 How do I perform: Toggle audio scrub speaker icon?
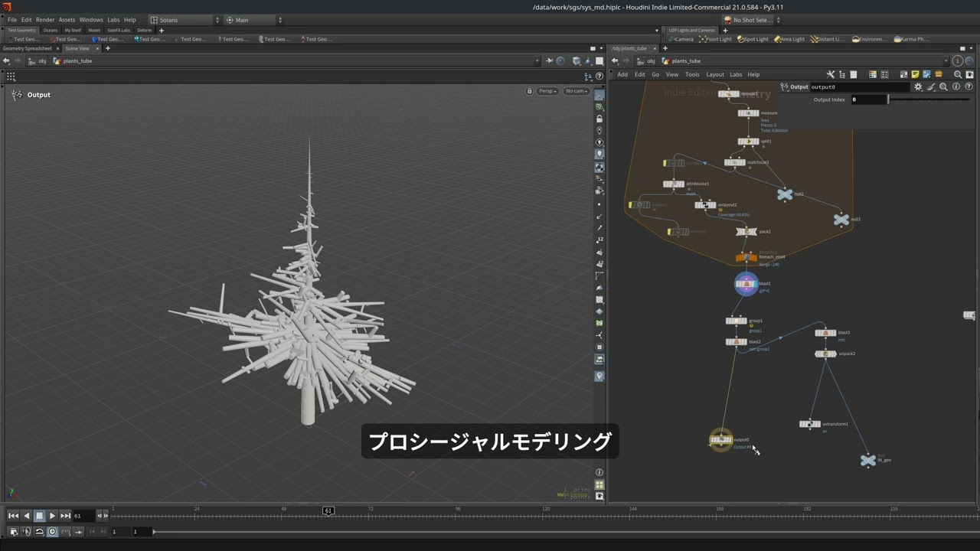click(26, 531)
